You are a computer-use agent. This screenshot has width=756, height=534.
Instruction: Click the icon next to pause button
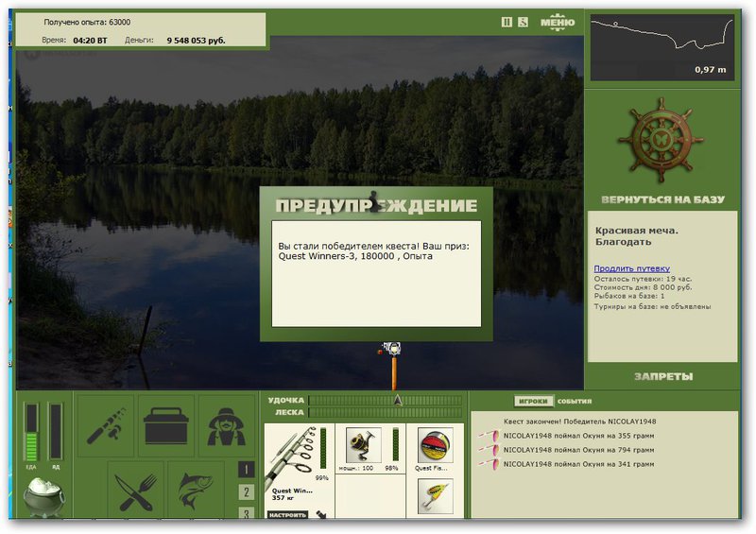[523, 22]
